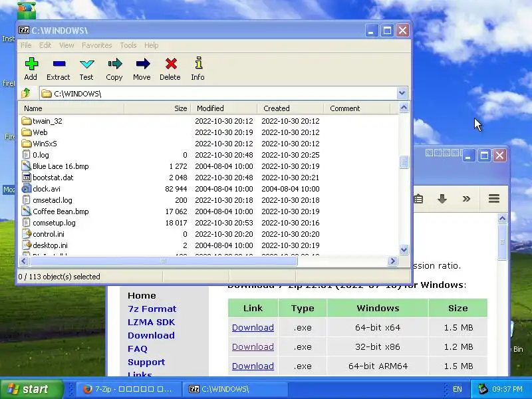Open the Tools menu

pyautogui.click(x=128, y=45)
